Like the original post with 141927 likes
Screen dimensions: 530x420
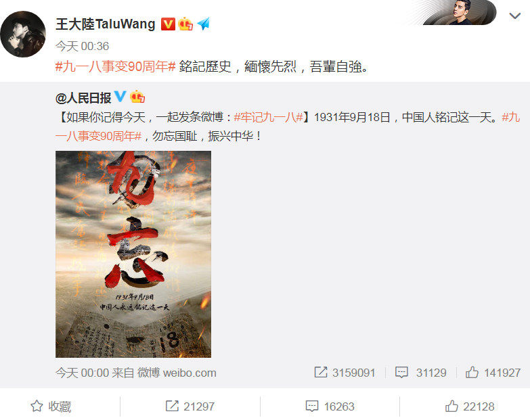493,373
